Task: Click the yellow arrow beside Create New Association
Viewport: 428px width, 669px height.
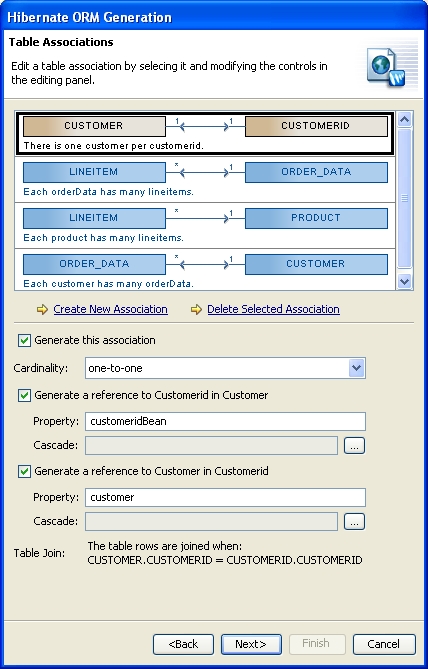Action: pos(42,309)
